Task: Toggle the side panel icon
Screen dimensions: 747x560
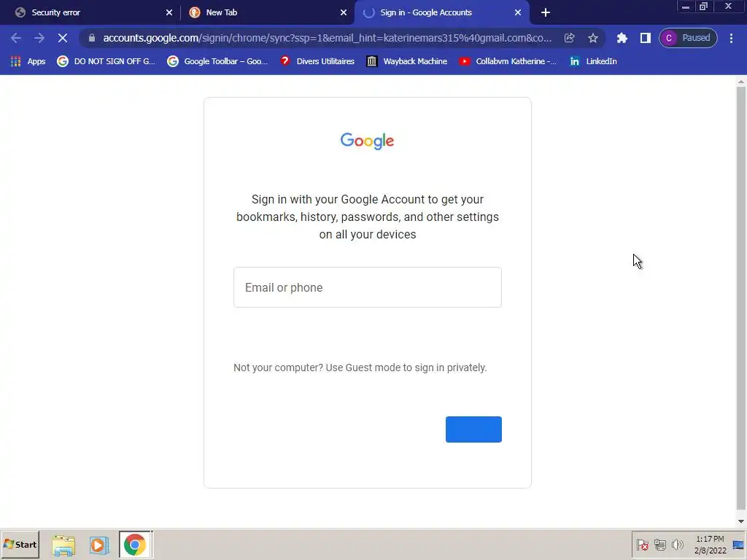Action: coord(645,38)
